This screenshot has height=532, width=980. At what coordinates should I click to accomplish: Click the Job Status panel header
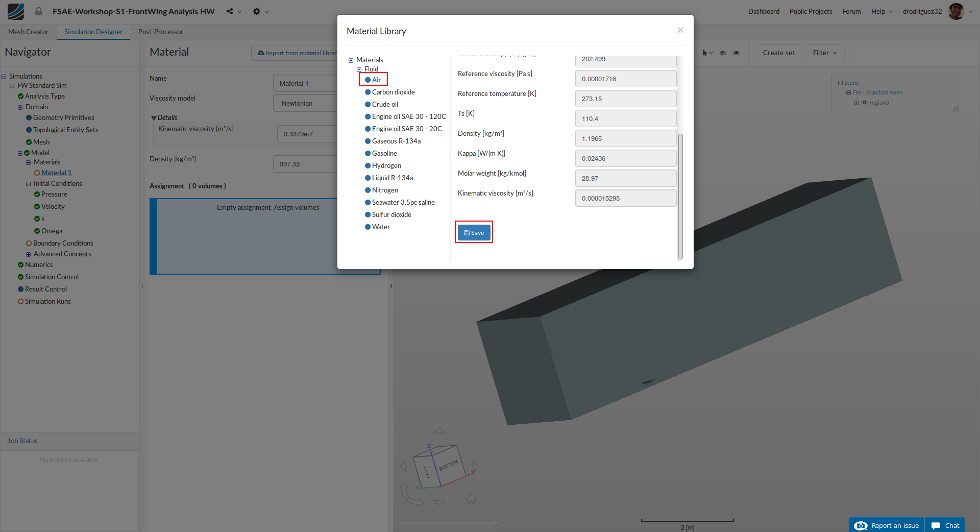point(69,441)
